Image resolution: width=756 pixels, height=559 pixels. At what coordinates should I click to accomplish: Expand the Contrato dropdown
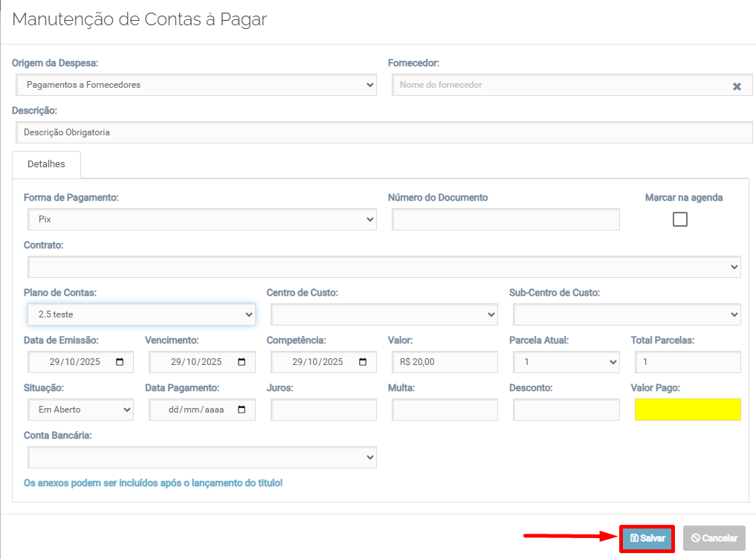tap(384, 267)
